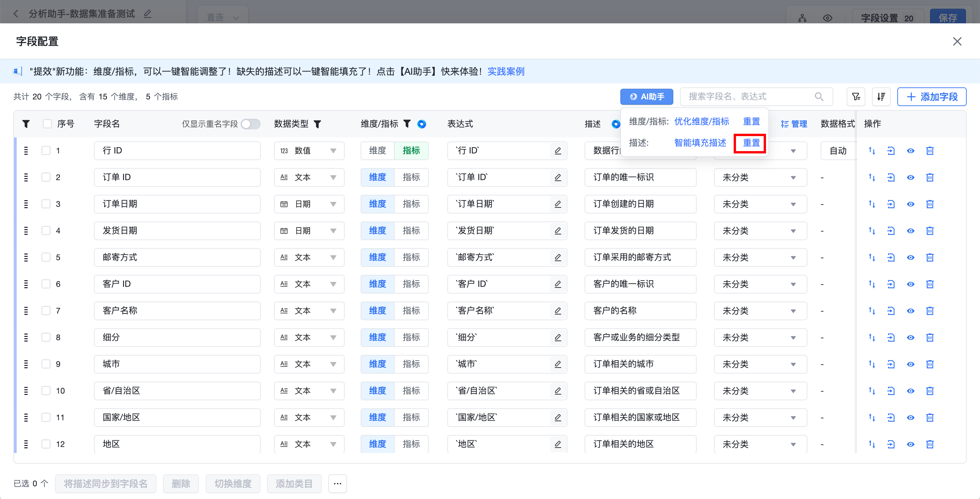Image resolution: width=980 pixels, height=499 pixels.
Task: Open the data type dropdown for 订单日期
Action: 309,204
